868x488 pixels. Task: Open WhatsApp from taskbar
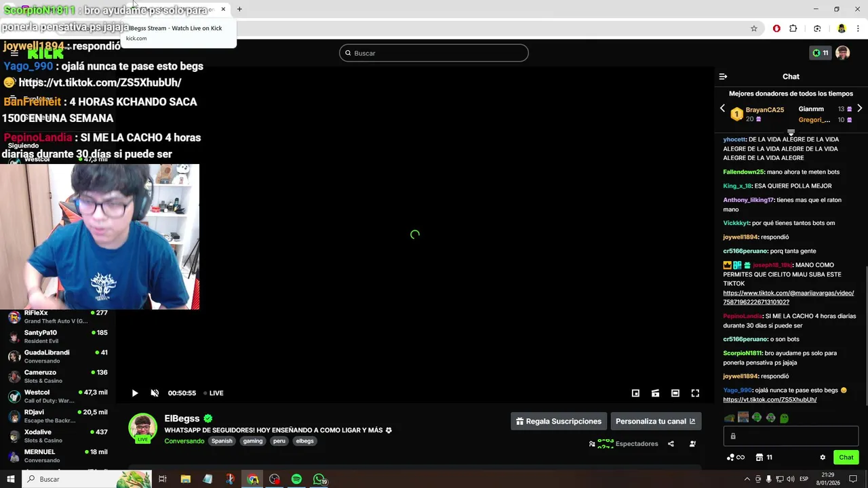[x=319, y=479]
